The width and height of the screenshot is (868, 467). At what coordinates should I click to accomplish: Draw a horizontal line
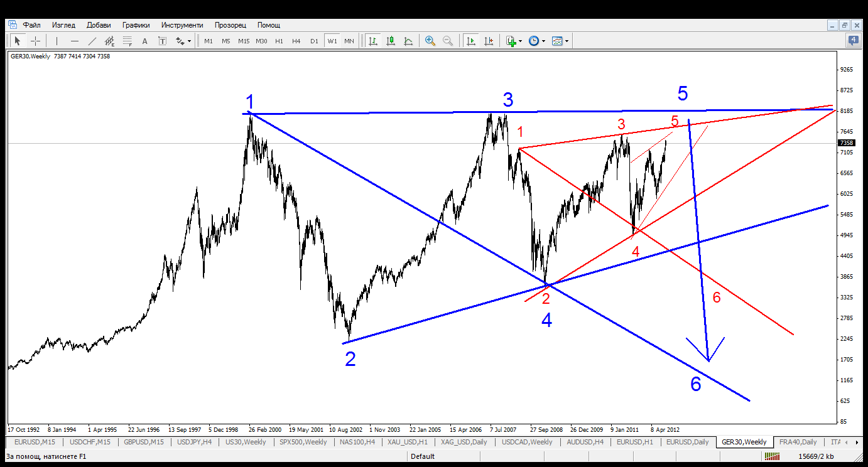[x=75, y=41]
